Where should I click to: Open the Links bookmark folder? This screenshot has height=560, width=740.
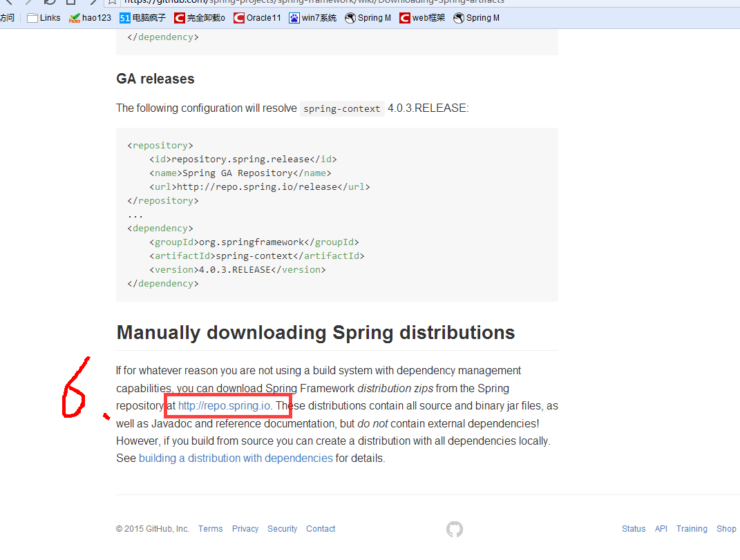(x=44, y=18)
